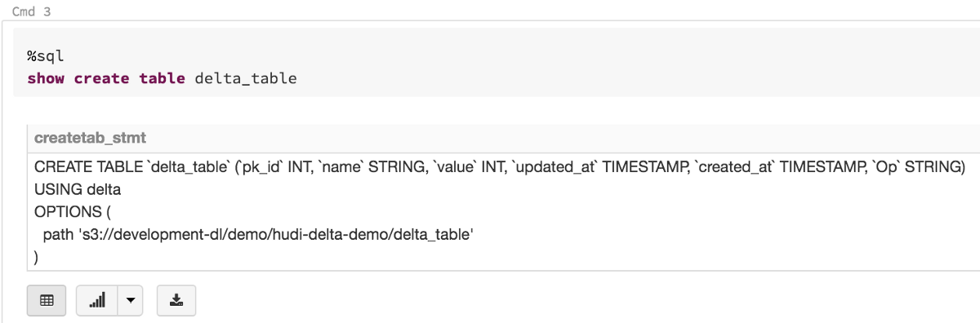The image size is (980, 323).
Task: Show results as bar chart
Action: 97,300
